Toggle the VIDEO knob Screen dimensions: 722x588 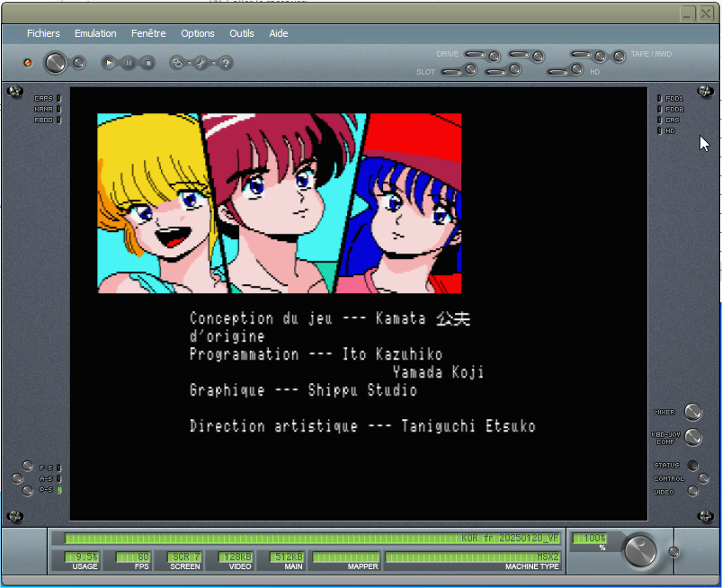pos(692,492)
